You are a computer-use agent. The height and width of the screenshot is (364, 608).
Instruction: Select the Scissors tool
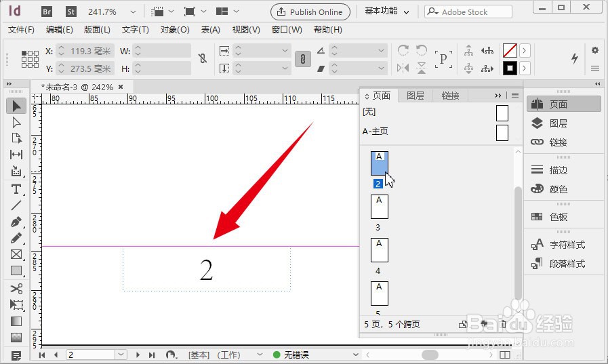pyautogui.click(x=16, y=288)
